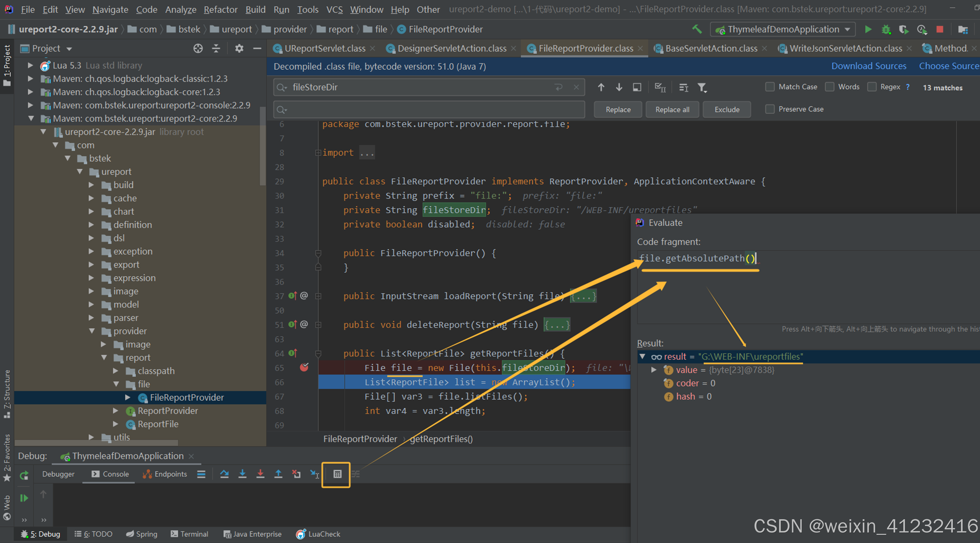Click the Step Over debug icon
980x543 pixels.
click(x=225, y=474)
